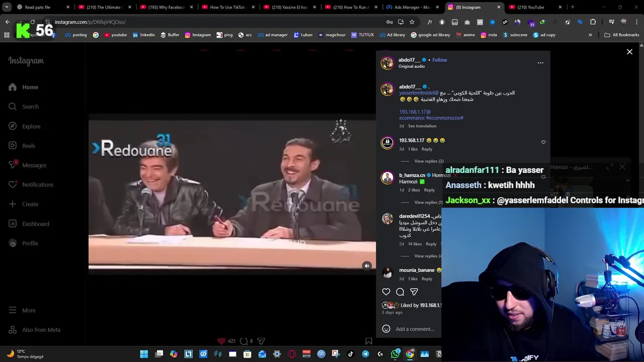
Task: Expand hidden bookmarks with the chevron
Action: (590, 35)
